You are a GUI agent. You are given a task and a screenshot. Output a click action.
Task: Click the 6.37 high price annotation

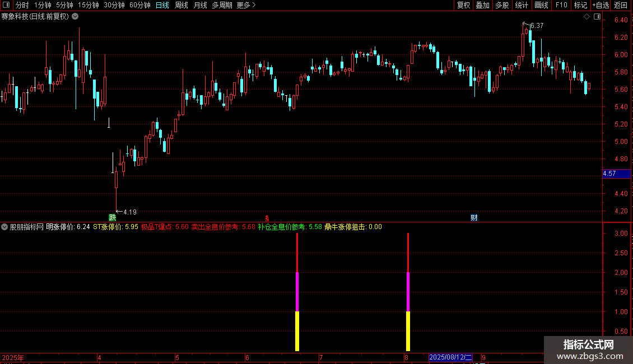[537, 25]
